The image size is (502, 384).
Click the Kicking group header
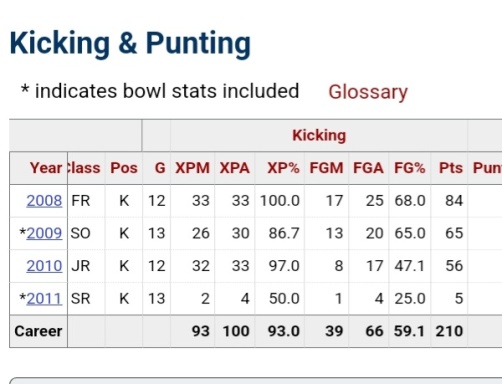[319, 135]
